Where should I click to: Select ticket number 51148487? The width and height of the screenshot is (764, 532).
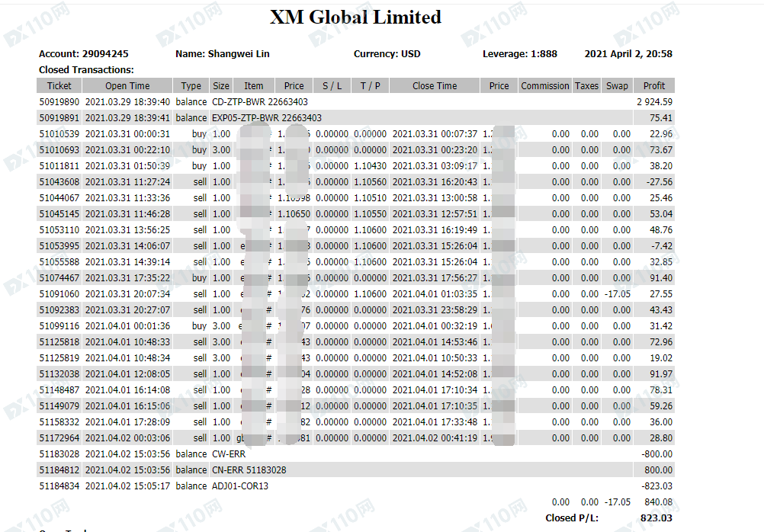pos(59,390)
